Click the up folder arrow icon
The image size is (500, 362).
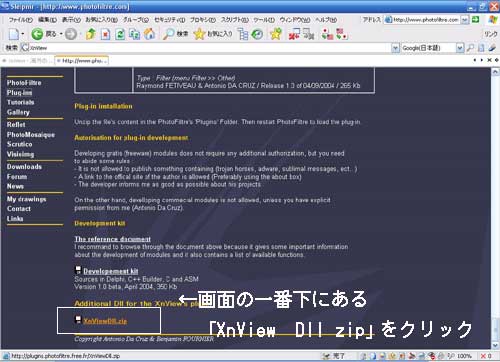[91, 34]
